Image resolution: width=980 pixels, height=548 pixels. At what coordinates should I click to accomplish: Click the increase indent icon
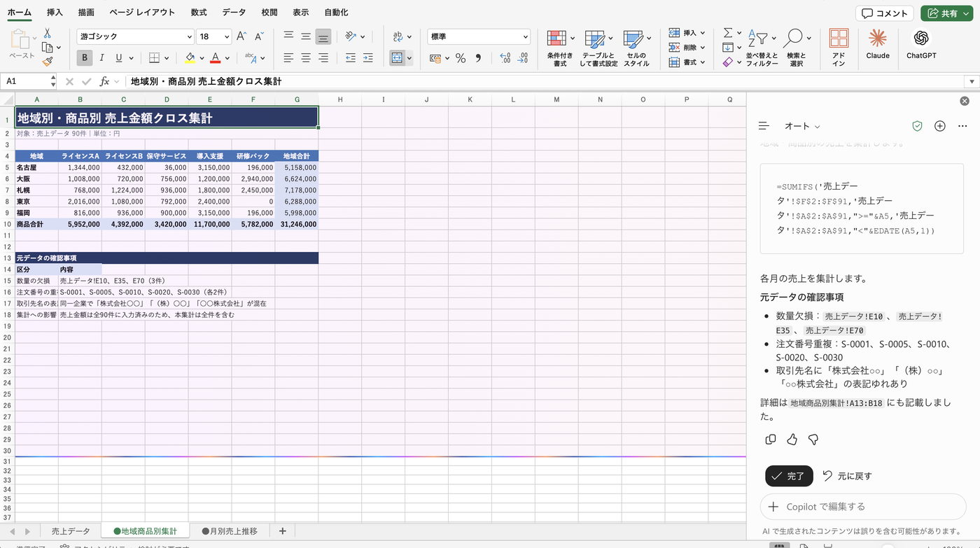367,58
